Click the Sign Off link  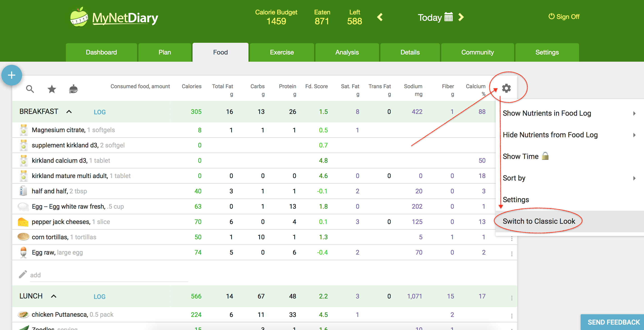tap(564, 17)
